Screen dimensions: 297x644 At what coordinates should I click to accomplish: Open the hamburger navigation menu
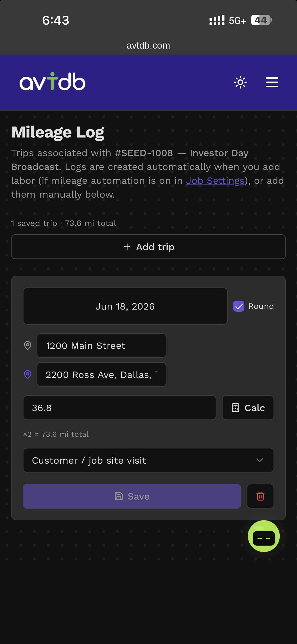[272, 82]
